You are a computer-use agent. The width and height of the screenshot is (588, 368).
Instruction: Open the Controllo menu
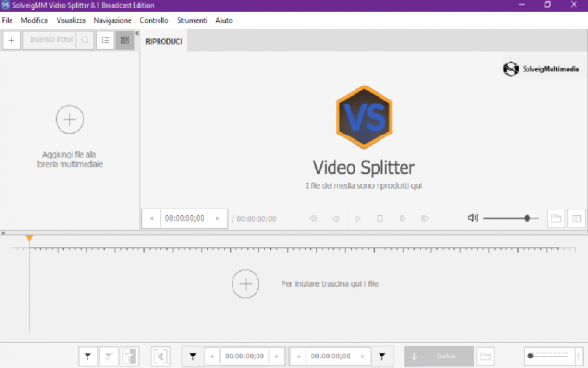pos(154,20)
